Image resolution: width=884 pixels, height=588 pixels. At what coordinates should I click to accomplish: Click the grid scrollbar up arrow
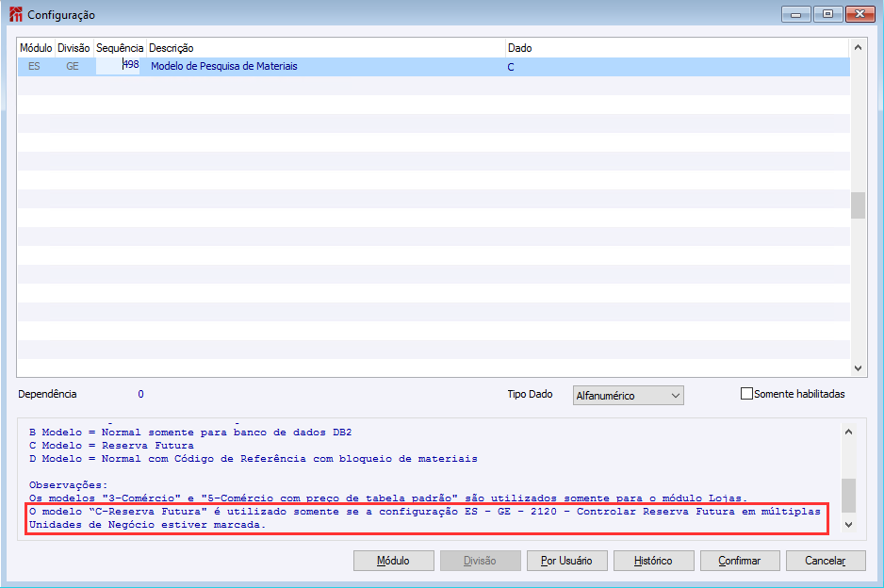click(858, 47)
